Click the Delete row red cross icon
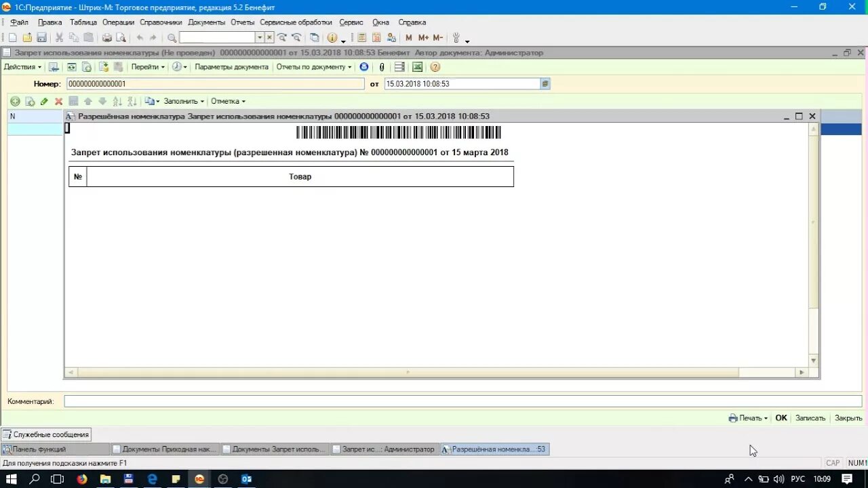Viewport: 868px width, 488px height. 58,102
